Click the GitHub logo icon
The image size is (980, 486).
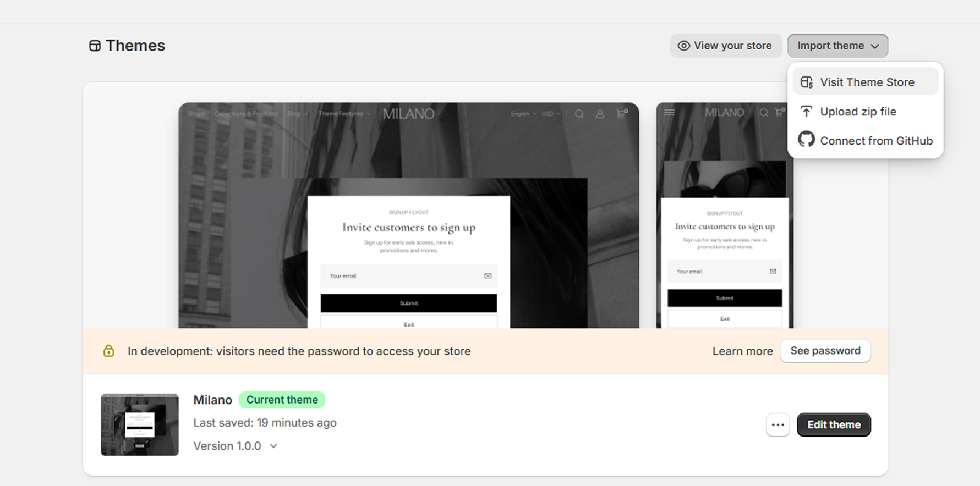(x=807, y=140)
